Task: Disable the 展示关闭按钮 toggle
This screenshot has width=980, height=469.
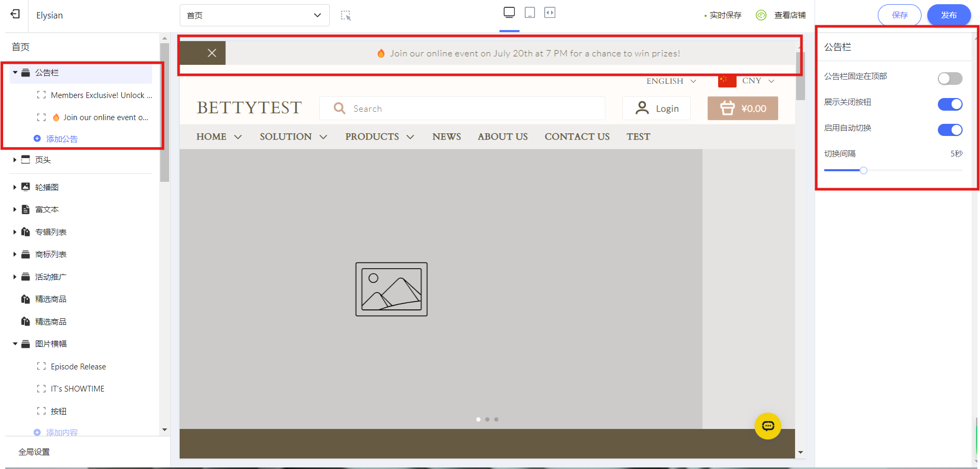Action: tap(949, 104)
